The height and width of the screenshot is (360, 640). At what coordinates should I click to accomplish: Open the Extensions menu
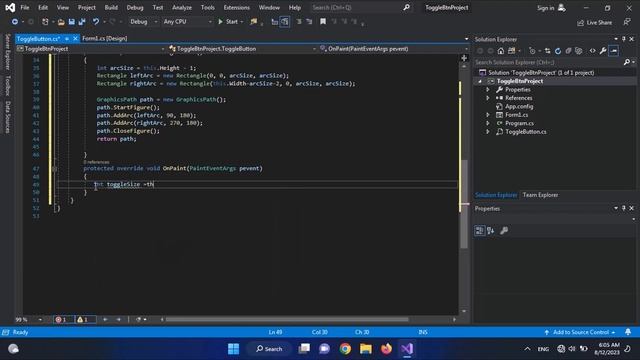pos(237,7)
